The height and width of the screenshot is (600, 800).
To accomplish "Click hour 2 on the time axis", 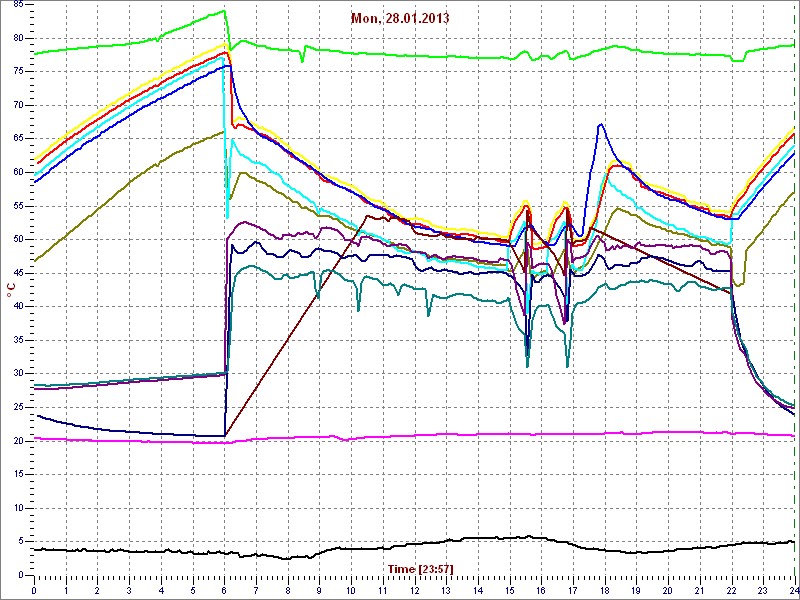I will [97, 591].
